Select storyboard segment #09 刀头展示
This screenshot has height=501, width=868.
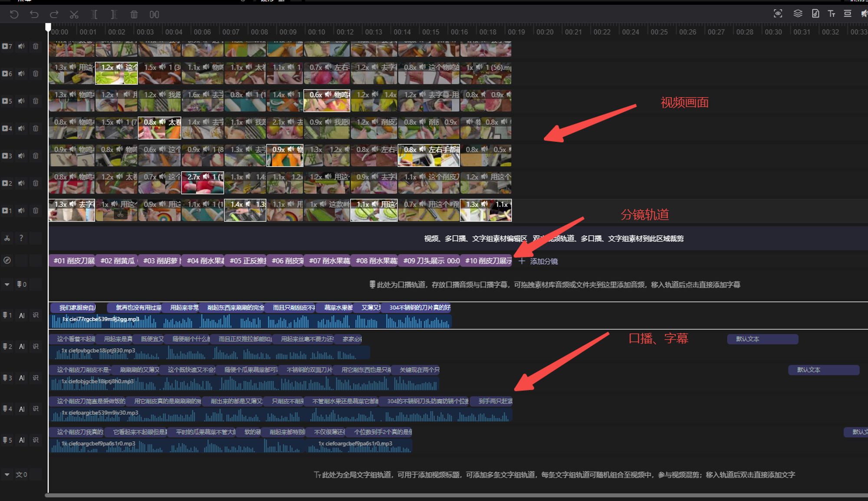click(429, 261)
